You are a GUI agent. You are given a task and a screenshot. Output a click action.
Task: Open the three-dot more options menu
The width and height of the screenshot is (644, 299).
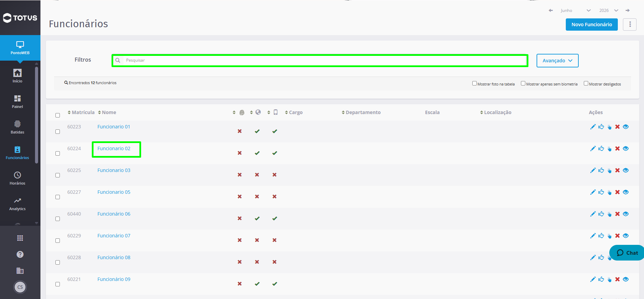tap(630, 25)
